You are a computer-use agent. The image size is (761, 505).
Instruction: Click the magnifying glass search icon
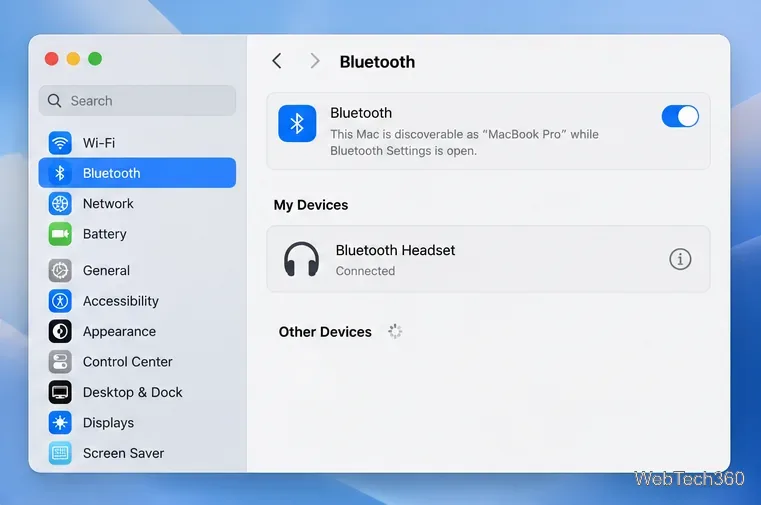(x=54, y=101)
